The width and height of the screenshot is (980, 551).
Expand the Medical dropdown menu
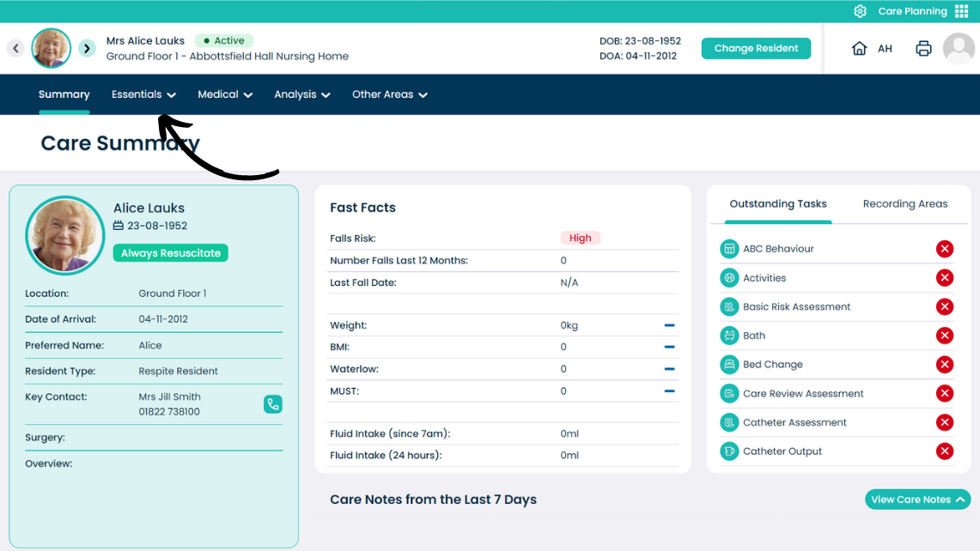click(x=225, y=94)
